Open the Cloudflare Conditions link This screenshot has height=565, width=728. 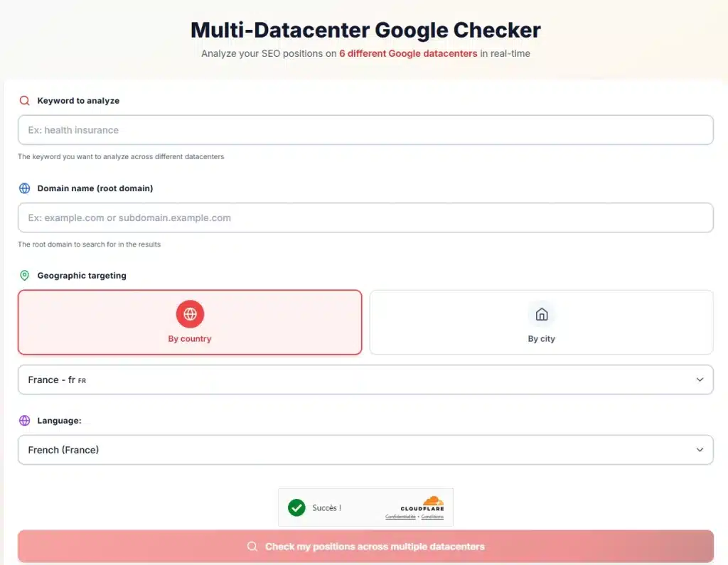(432, 517)
